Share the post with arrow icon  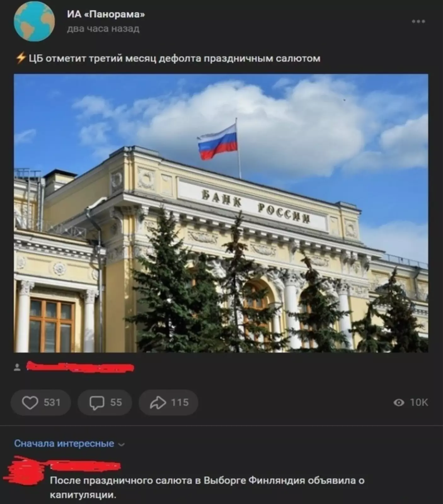tap(158, 403)
